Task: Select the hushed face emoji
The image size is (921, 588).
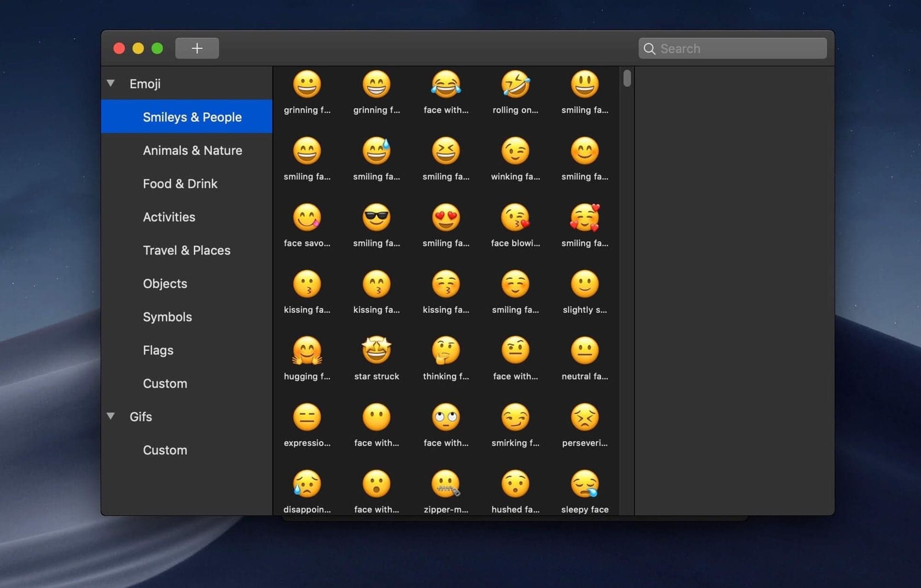Action: pos(515,483)
